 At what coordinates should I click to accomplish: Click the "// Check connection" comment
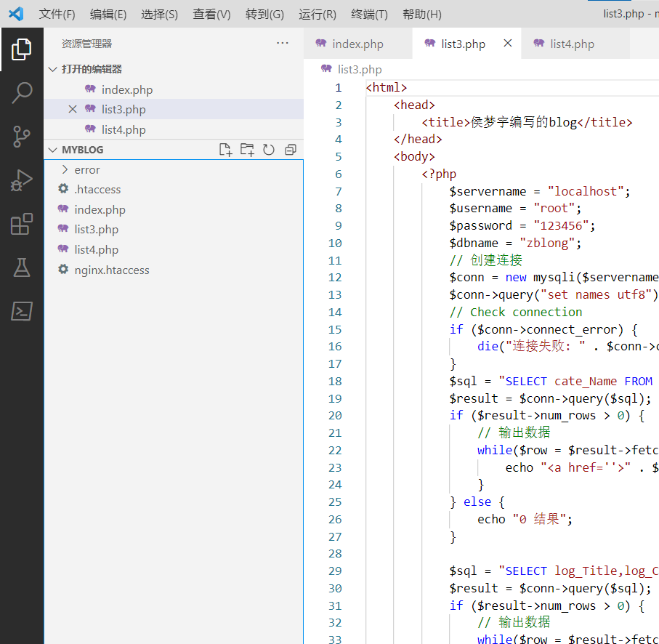click(516, 312)
